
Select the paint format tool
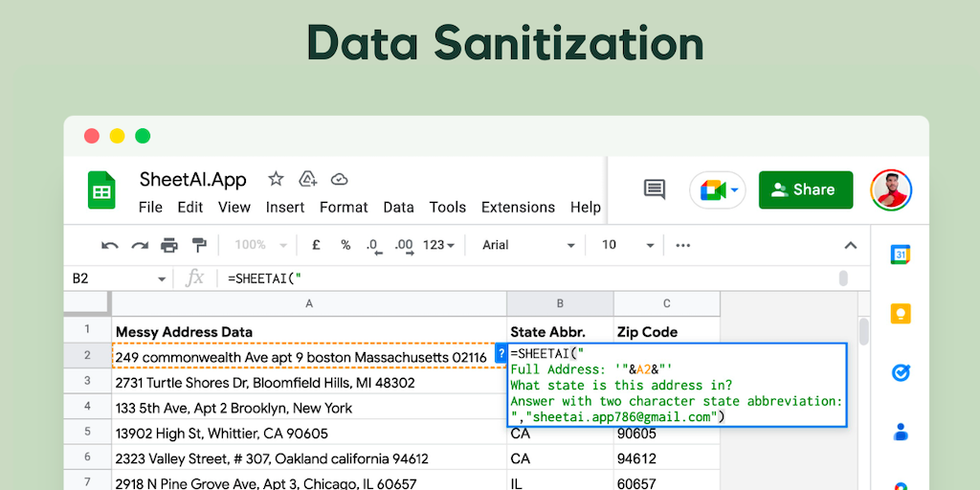point(199,245)
